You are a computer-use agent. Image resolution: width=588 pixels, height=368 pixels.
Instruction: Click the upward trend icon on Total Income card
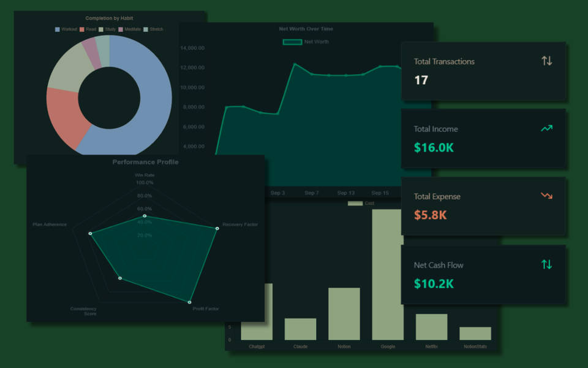point(547,128)
